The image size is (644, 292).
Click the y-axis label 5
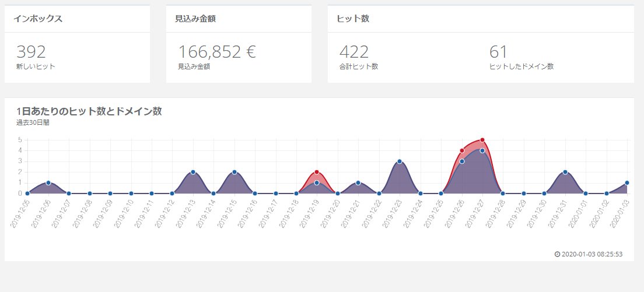tap(20, 140)
